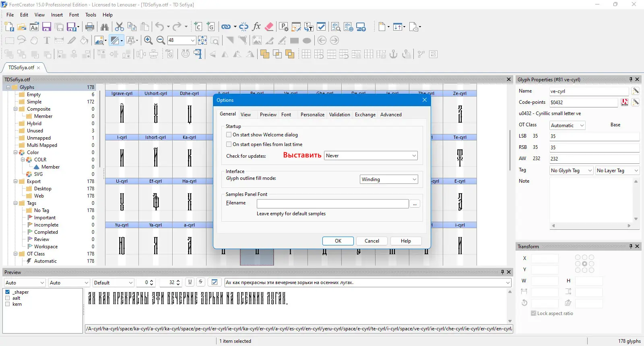Click the blue alignment guide icon
Viewport: 644px width, 346px height.
click(x=198, y=54)
